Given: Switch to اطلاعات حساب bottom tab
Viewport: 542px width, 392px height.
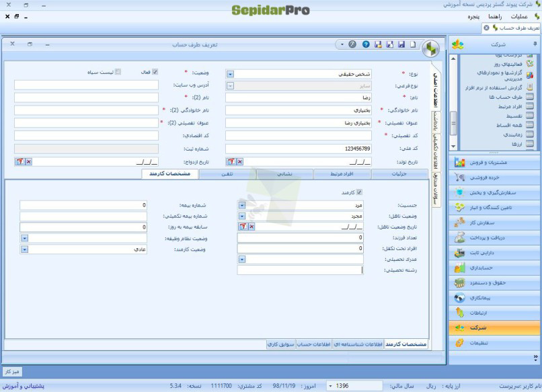Looking at the screenshot, I should click(314, 344).
